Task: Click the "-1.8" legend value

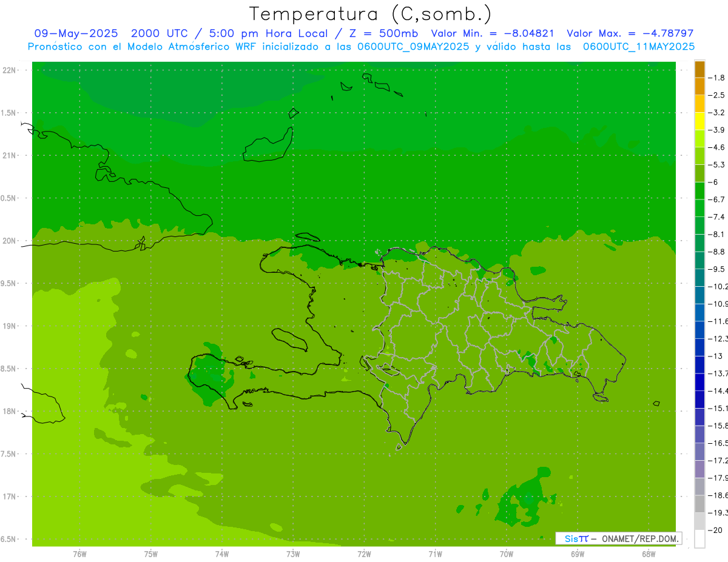Action: pyautogui.click(x=716, y=78)
